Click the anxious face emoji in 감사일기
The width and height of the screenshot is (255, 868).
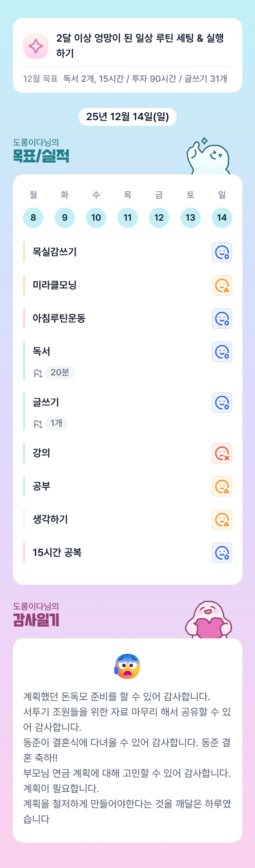click(x=127, y=666)
